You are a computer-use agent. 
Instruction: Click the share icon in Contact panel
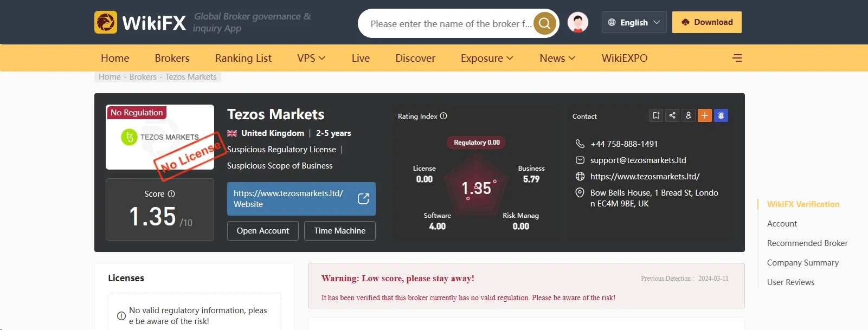tap(672, 115)
